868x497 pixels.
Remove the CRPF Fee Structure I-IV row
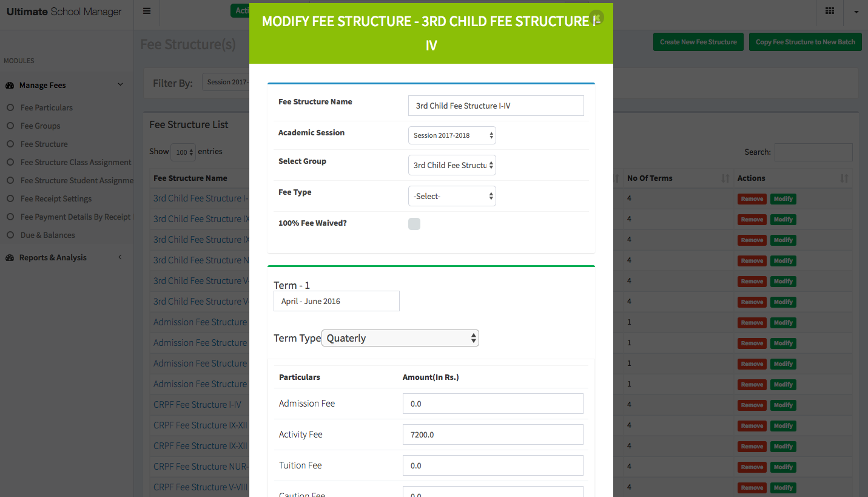point(752,405)
